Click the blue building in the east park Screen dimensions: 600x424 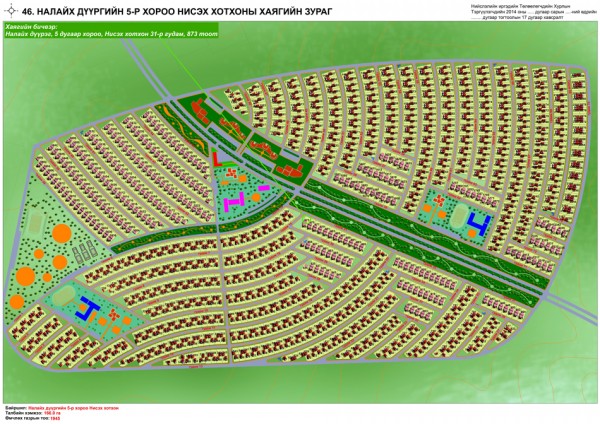coord(480,221)
